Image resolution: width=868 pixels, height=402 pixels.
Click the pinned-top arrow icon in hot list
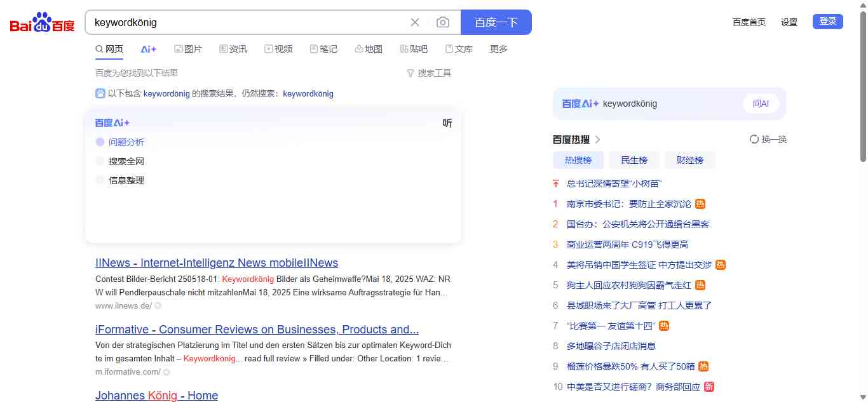556,184
